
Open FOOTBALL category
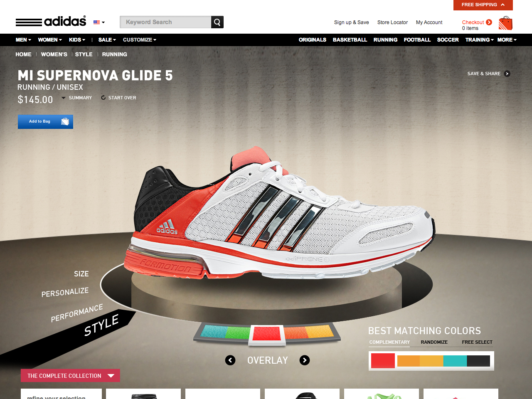[417, 40]
